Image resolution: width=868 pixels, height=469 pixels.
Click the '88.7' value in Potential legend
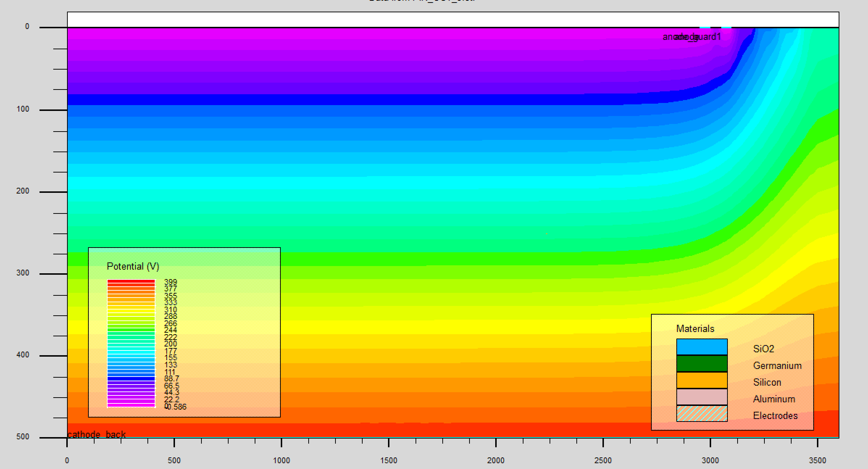(x=172, y=378)
